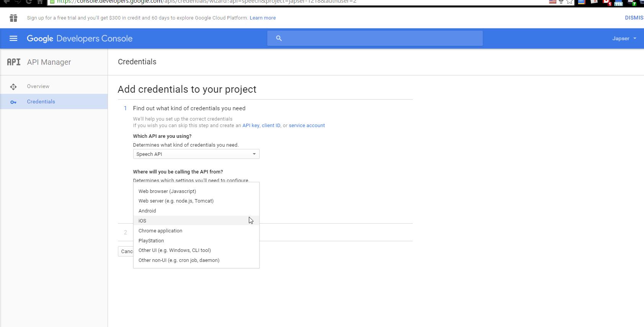Click the Credentials key icon in the sidebar
Image resolution: width=644 pixels, height=327 pixels.
pyautogui.click(x=13, y=102)
